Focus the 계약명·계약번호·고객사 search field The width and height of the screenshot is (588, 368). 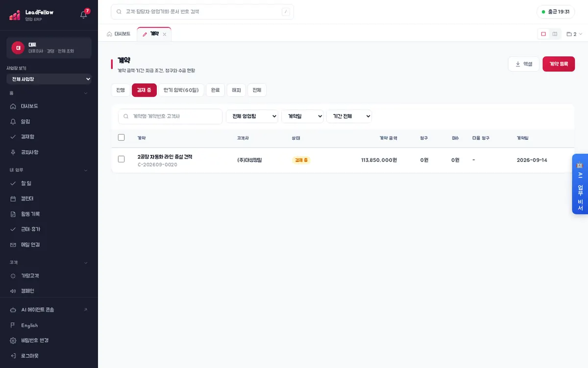click(170, 116)
